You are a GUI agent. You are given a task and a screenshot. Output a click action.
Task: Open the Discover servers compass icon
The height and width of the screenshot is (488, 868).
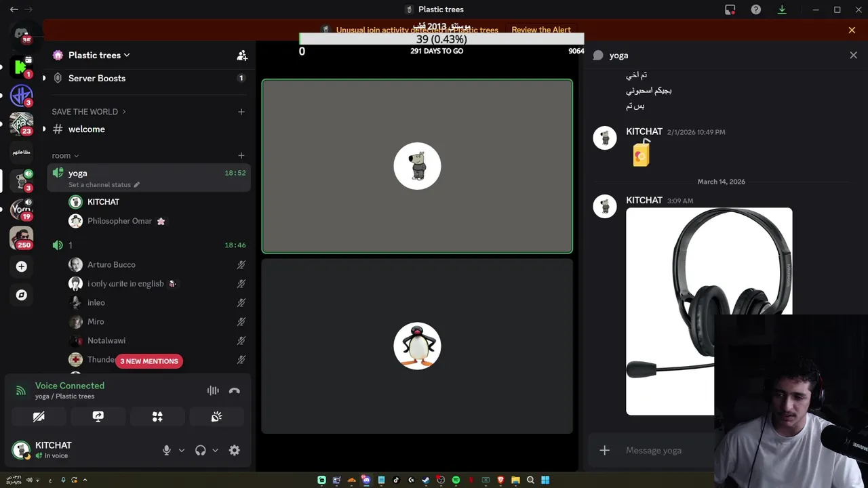pyautogui.click(x=21, y=295)
